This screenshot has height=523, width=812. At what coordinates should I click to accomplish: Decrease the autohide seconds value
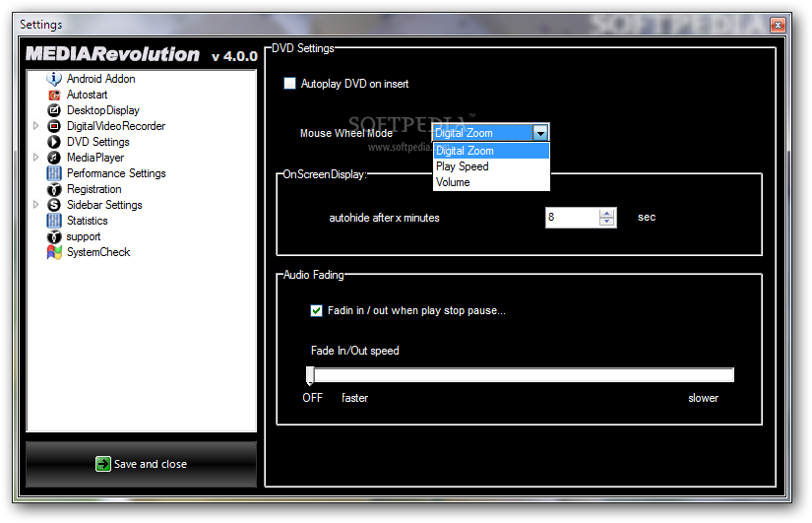606,222
